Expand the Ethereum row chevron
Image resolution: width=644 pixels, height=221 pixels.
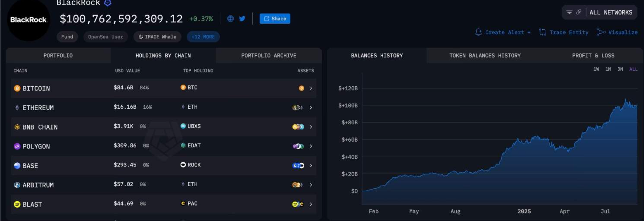pos(311,108)
